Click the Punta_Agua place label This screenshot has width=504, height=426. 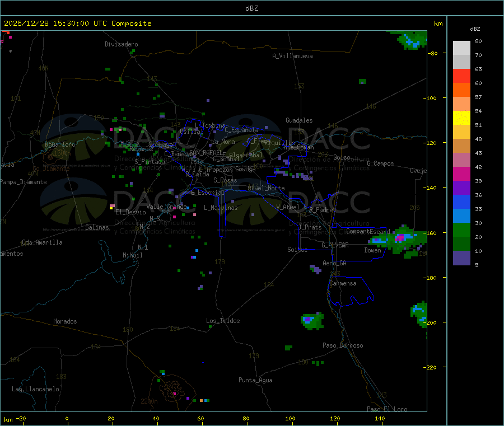(x=255, y=380)
